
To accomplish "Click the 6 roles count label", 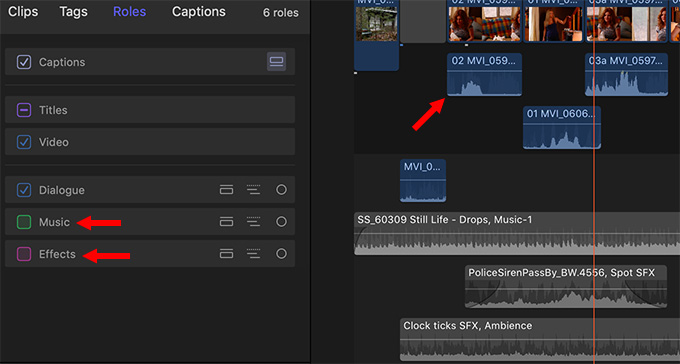I will (281, 13).
